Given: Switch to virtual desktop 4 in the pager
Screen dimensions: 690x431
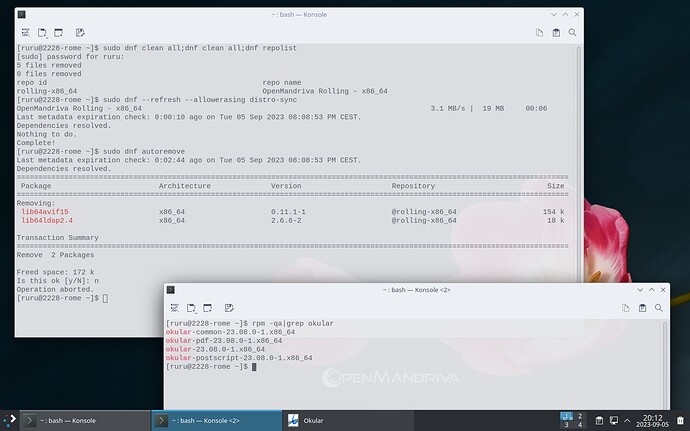Looking at the screenshot, I should coord(580,425).
